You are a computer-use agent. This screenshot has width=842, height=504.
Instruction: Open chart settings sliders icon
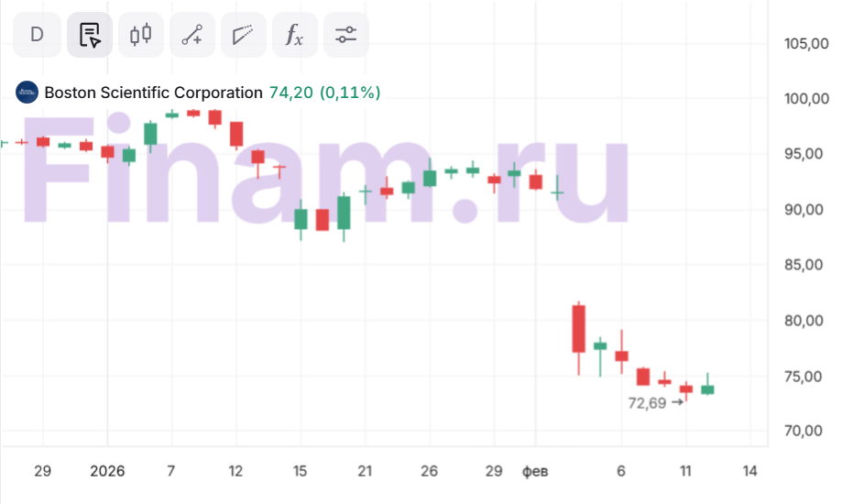click(x=345, y=35)
